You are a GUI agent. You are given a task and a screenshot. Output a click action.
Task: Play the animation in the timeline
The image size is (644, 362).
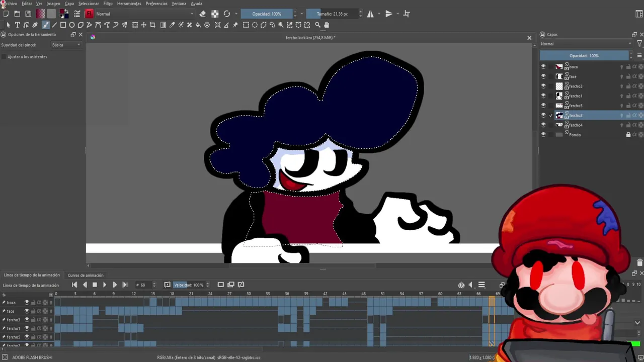pyautogui.click(x=105, y=285)
